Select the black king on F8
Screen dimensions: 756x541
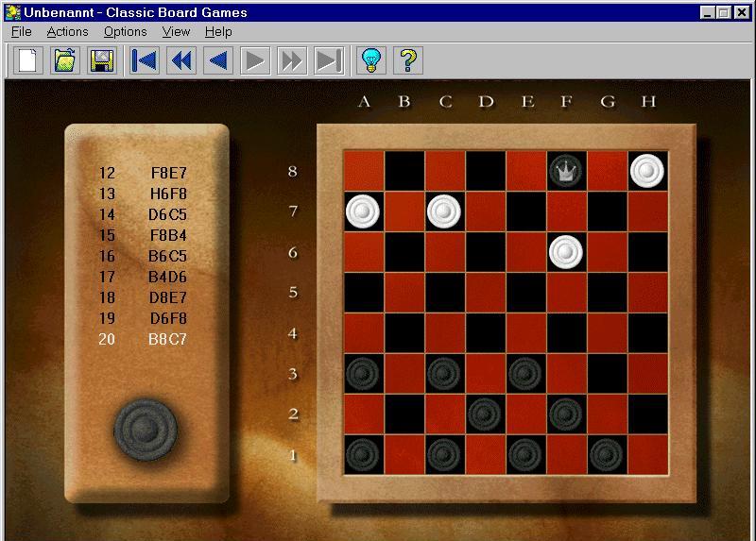coord(566,171)
